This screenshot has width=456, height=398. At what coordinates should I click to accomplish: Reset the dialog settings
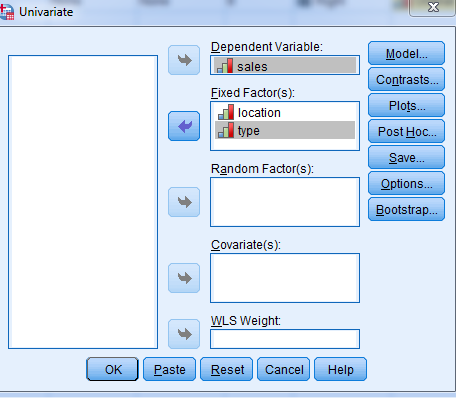pyautogui.click(x=227, y=369)
